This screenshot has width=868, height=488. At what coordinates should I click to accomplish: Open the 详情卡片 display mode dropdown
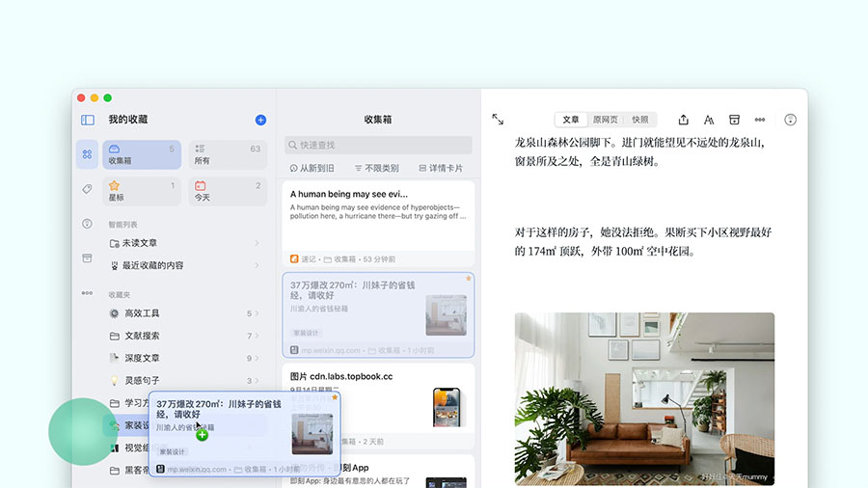441,168
